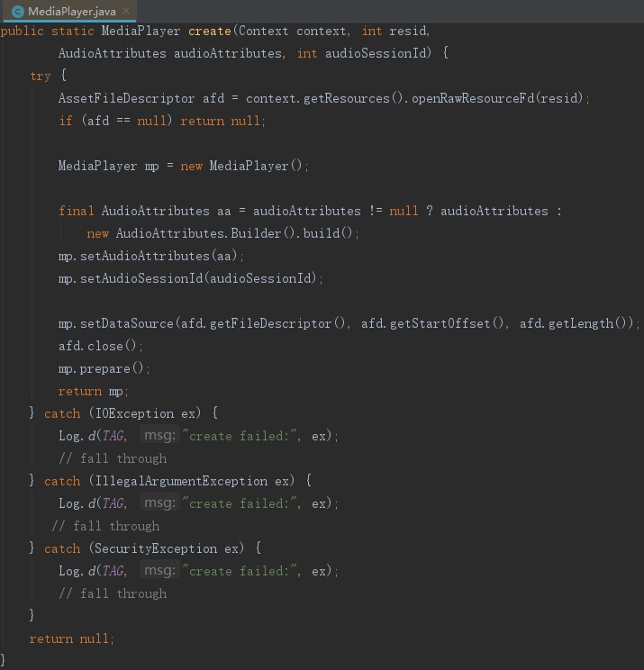The height and width of the screenshot is (670, 644).
Task: Click 'getLength()' call
Action: [x=587, y=323]
